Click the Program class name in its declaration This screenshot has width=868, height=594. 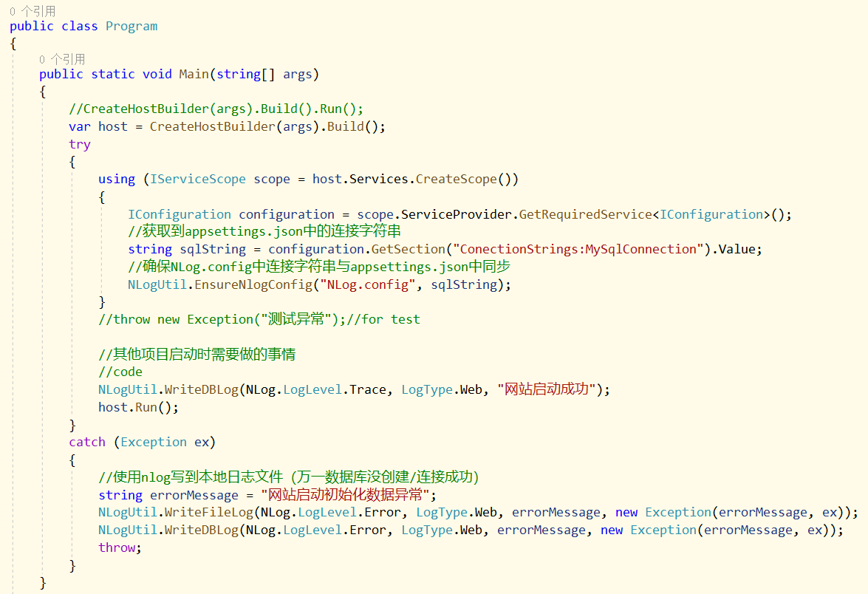pyautogui.click(x=131, y=26)
